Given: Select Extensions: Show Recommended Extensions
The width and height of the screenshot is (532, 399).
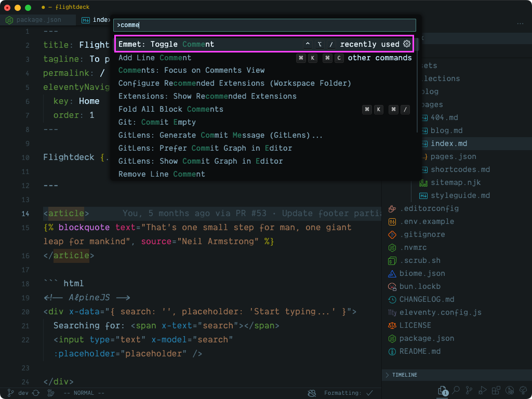Looking at the screenshot, I should click(x=264, y=96).
